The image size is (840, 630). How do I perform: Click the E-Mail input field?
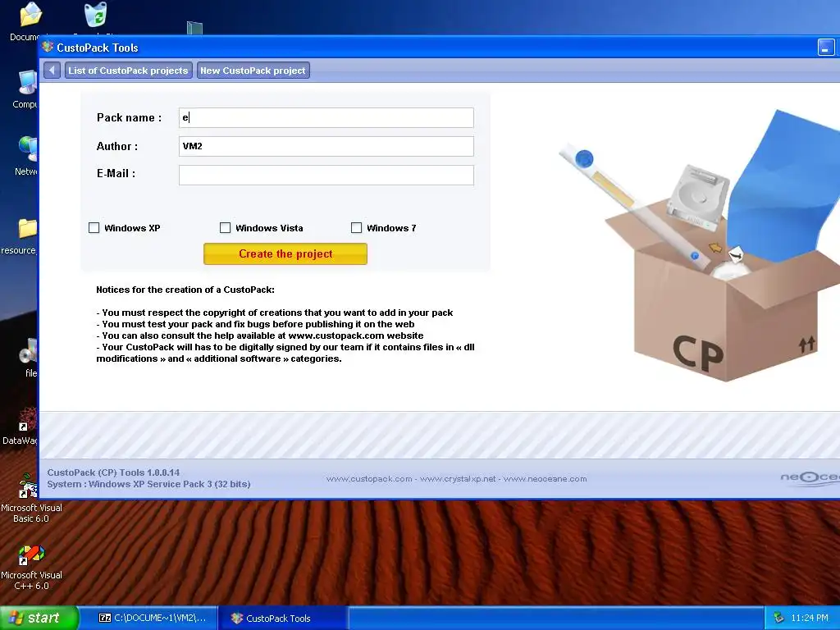pos(326,176)
